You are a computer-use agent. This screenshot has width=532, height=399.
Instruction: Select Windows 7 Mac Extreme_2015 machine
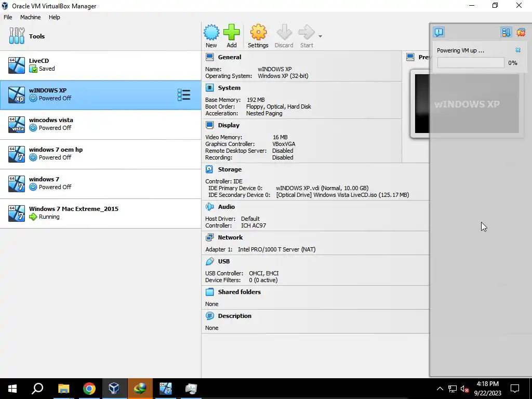tap(101, 214)
